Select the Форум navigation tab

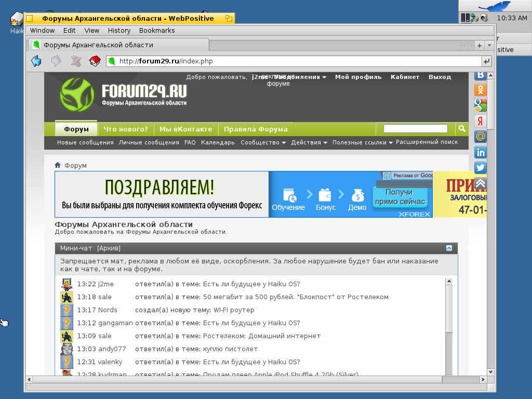tap(76, 129)
